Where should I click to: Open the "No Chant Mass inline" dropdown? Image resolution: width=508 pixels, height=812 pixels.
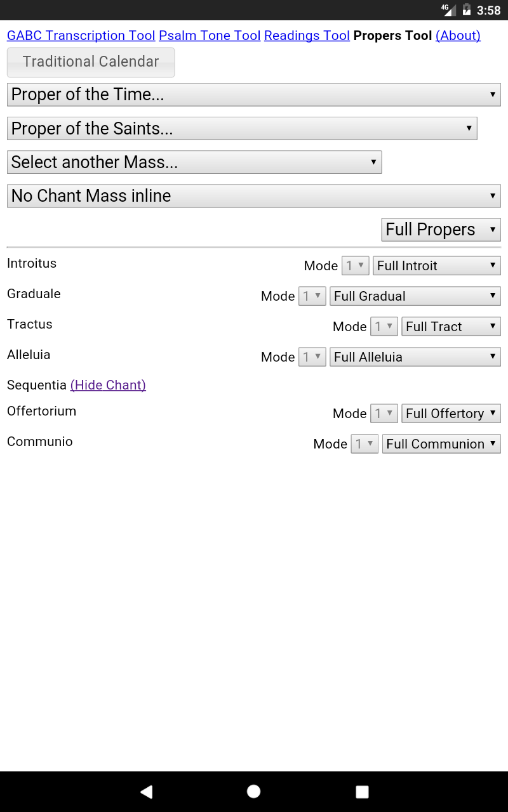pyautogui.click(x=254, y=195)
